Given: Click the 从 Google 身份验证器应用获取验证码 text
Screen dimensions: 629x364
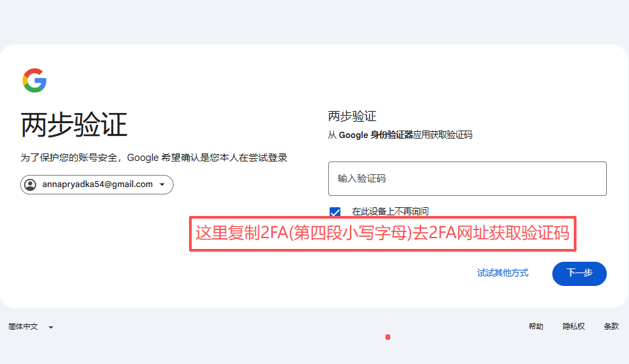Looking at the screenshot, I should tap(400, 135).
